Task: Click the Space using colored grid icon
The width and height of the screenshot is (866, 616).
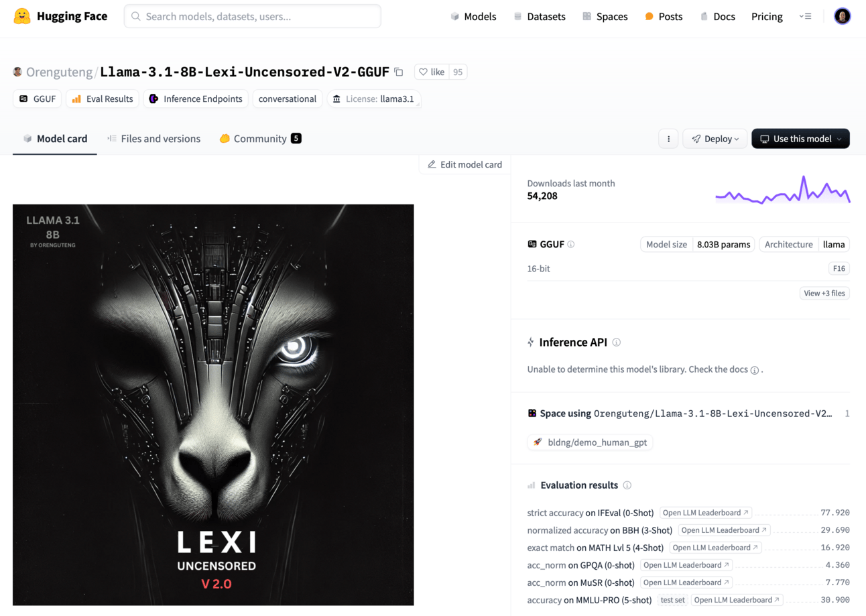Action: [x=532, y=414]
